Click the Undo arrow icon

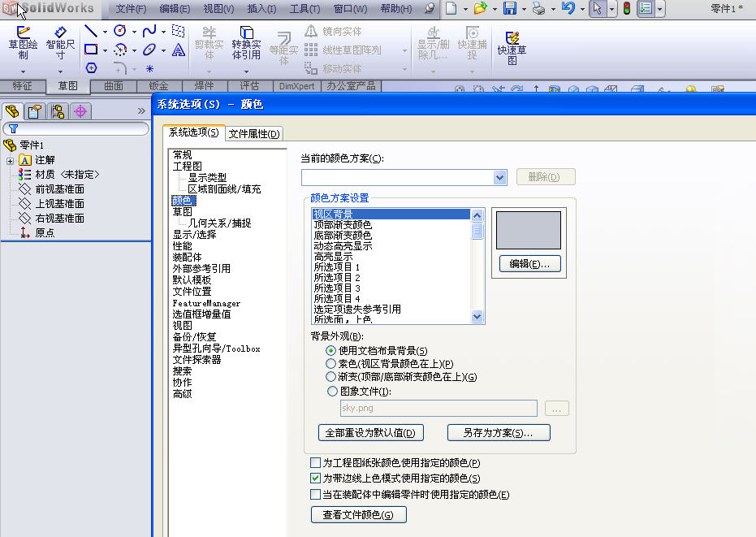(568, 8)
